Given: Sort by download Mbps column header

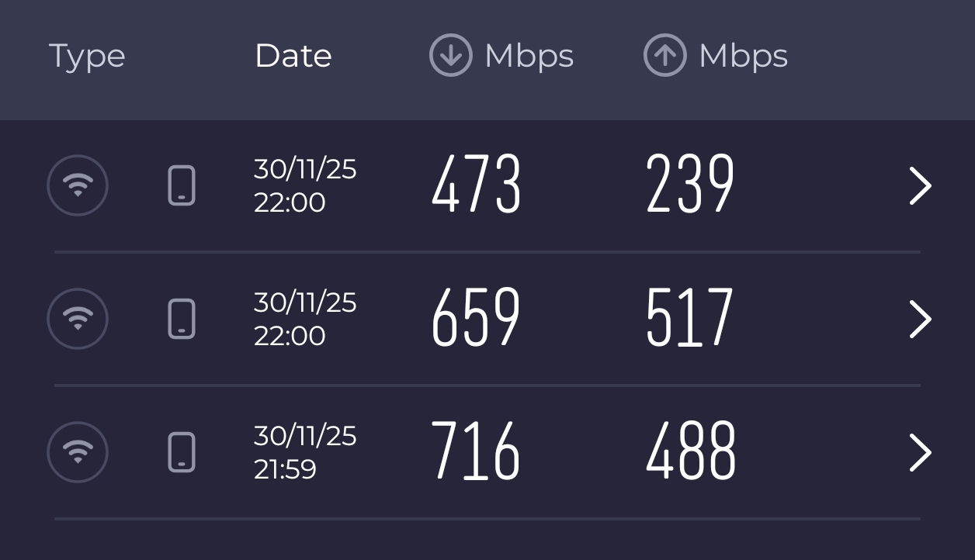Looking at the screenshot, I should pos(529,56).
